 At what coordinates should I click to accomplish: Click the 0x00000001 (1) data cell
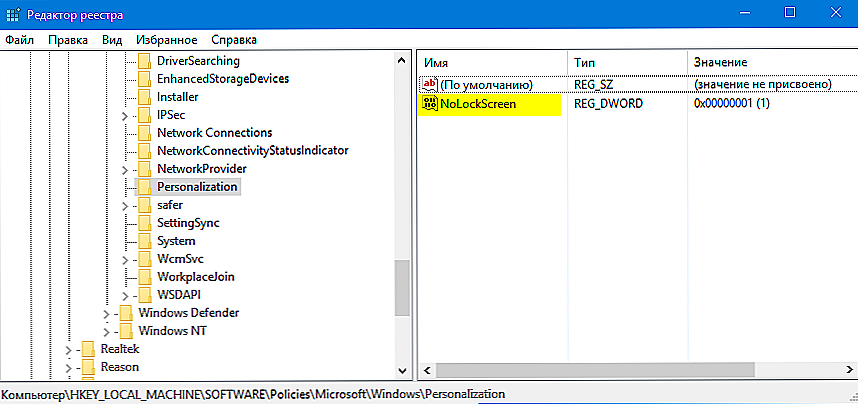(732, 103)
